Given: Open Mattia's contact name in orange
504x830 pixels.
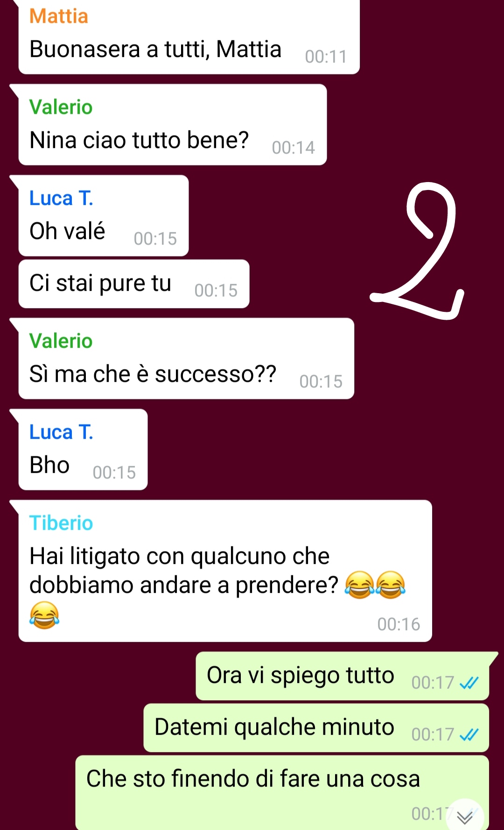Looking at the screenshot, I should (x=59, y=16).
